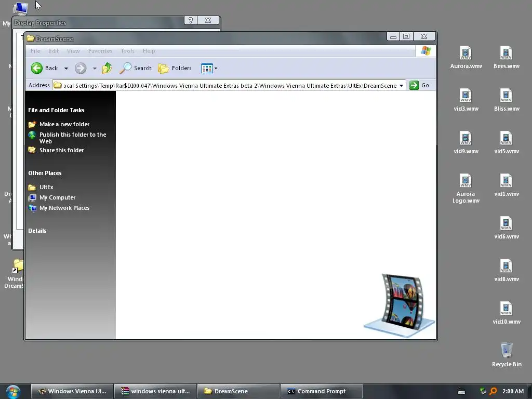532x399 pixels.
Task: Expand the Details section
Action: pyautogui.click(x=37, y=231)
